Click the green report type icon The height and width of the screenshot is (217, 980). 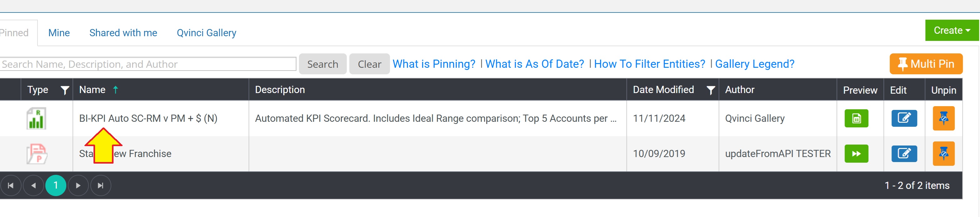click(x=37, y=118)
